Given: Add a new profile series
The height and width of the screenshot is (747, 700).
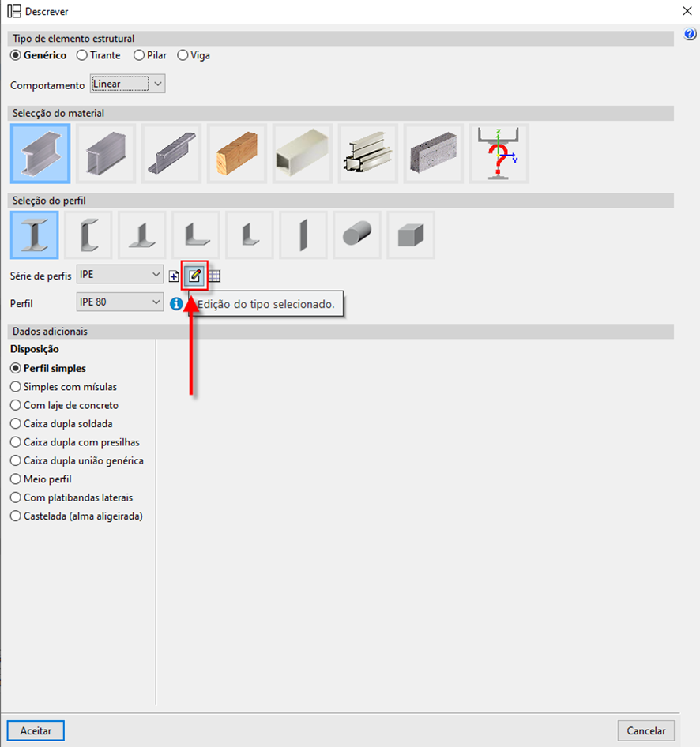Looking at the screenshot, I should coord(174,276).
